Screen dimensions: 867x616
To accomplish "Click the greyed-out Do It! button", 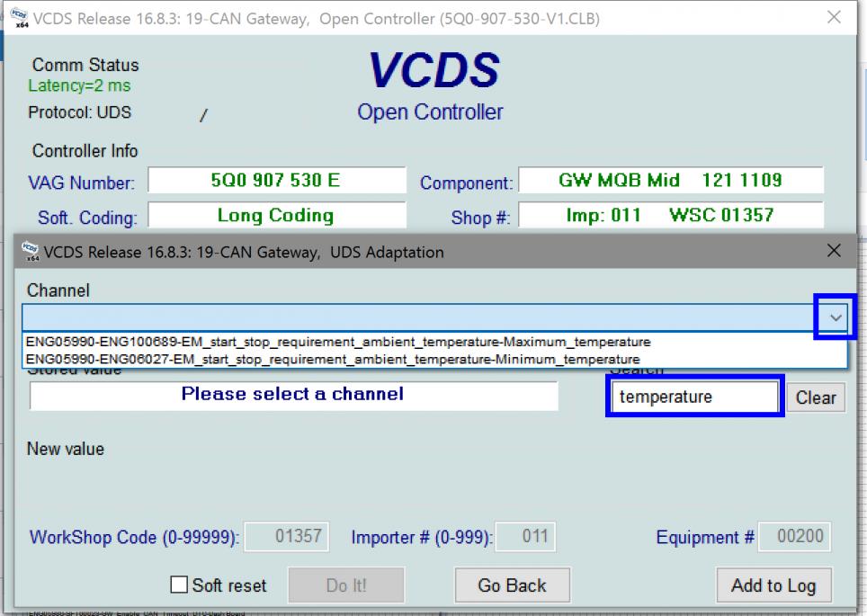I will (346, 585).
